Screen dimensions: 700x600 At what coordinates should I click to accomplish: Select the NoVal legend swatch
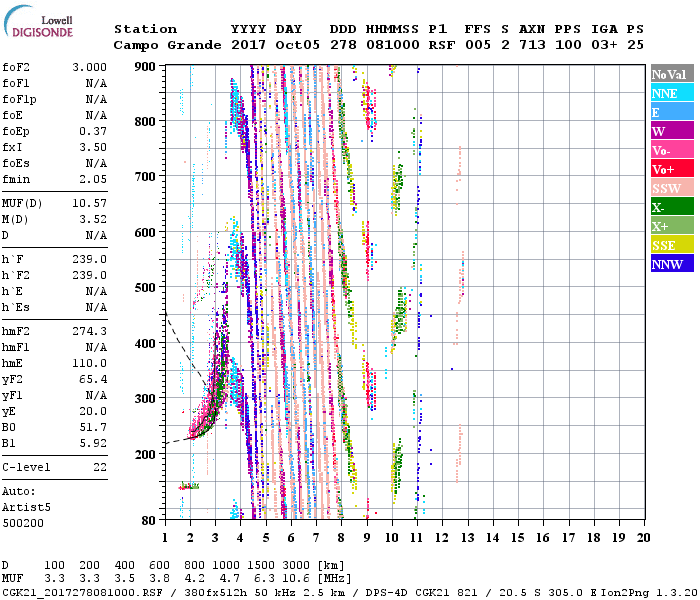(x=671, y=74)
